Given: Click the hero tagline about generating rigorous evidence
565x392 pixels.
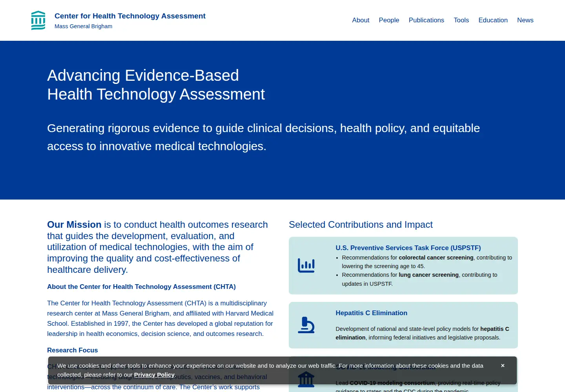Looking at the screenshot, I should pyautogui.click(x=263, y=137).
